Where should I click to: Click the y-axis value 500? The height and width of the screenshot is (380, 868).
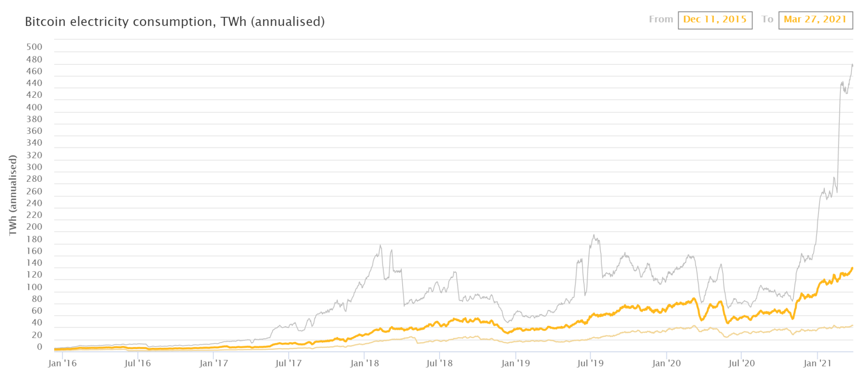(34, 47)
